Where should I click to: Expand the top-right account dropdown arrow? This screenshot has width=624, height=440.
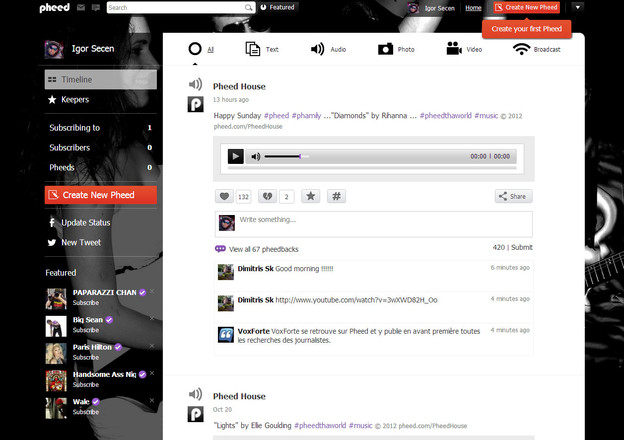[x=578, y=7]
